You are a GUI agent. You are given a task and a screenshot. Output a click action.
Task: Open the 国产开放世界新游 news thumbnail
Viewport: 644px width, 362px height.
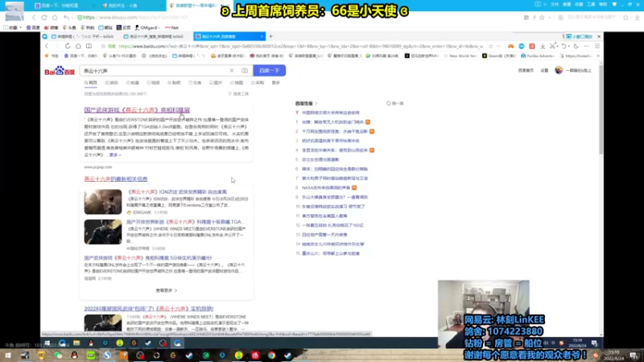103,232
